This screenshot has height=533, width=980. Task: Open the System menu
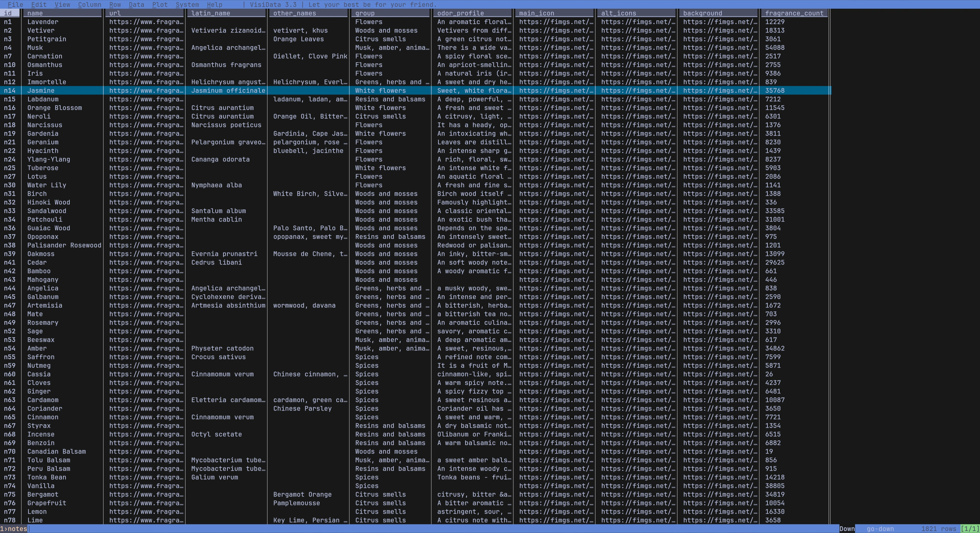tap(188, 5)
